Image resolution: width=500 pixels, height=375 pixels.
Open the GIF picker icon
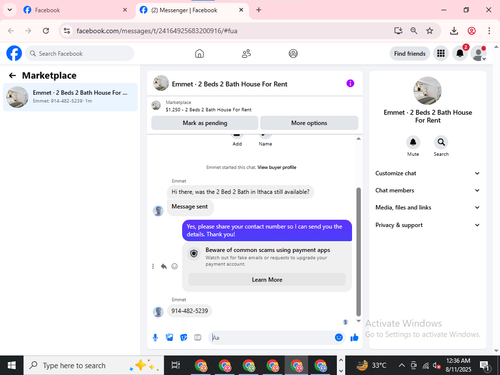(198, 338)
